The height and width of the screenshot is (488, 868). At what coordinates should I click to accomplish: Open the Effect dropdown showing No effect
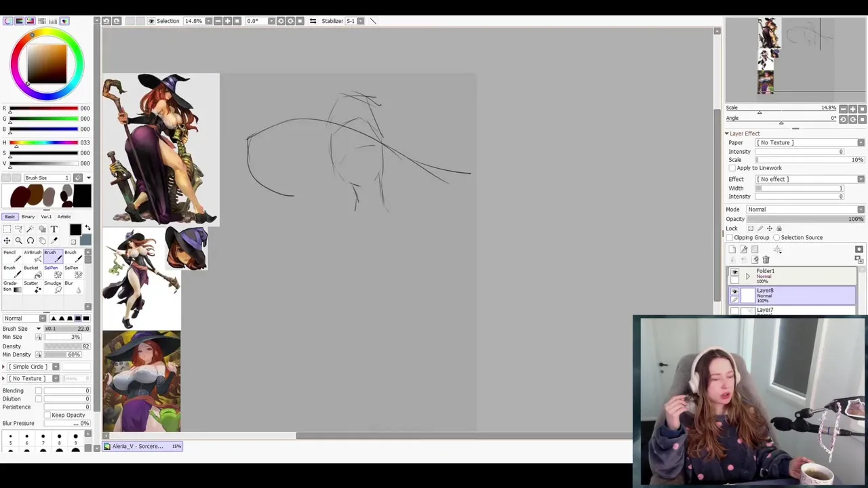810,180
